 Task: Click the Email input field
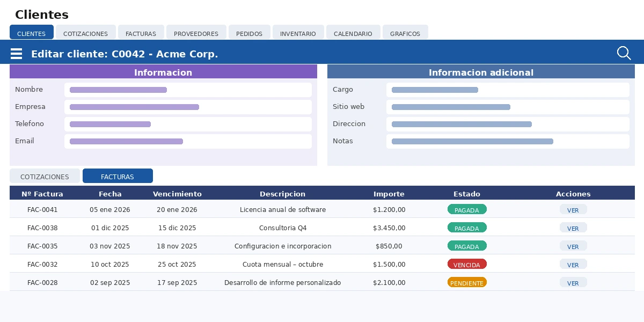tap(188, 141)
